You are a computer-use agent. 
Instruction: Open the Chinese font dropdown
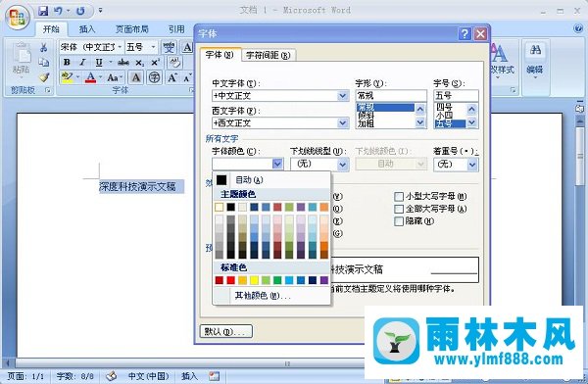(x=342, y=96)
